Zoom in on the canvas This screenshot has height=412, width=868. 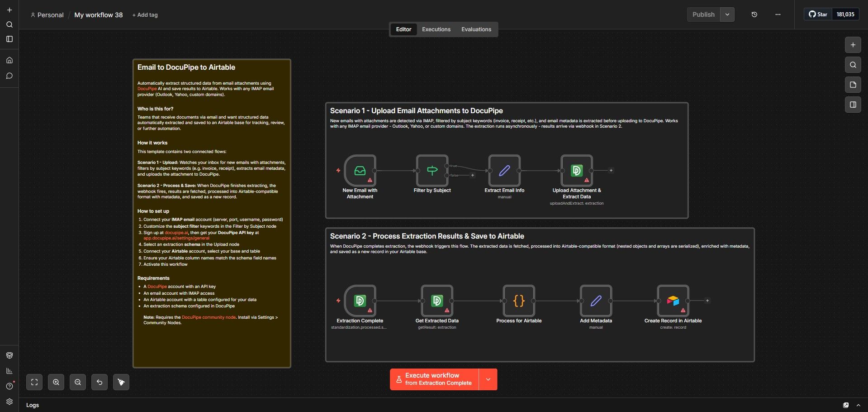pyautogui.click(x=56, y=382)
